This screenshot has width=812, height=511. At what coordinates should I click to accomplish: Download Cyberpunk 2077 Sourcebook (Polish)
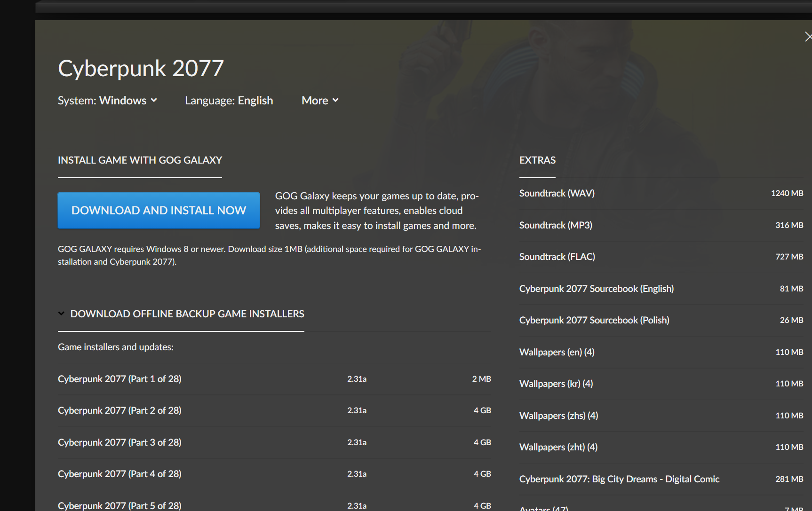click(661, 320)
